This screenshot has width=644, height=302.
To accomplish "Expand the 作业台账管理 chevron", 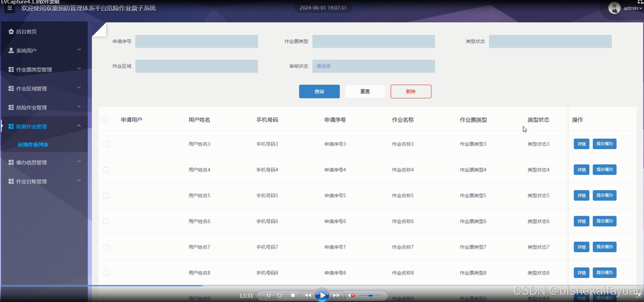I will [79, 181].
